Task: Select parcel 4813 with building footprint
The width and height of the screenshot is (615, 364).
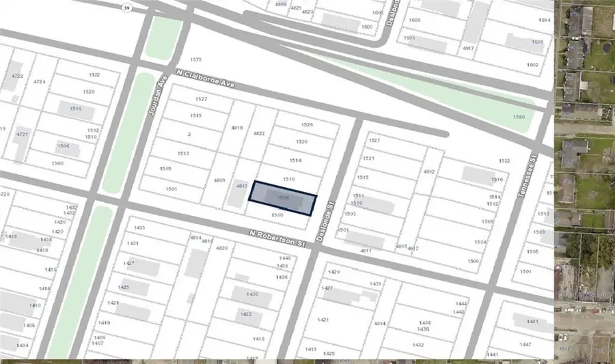Action: coord(242,186)
